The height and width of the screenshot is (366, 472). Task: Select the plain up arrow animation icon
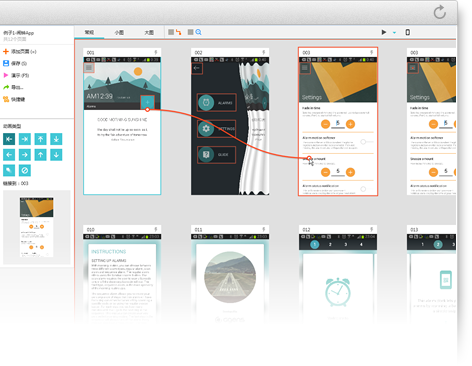[x=40, y=155]
